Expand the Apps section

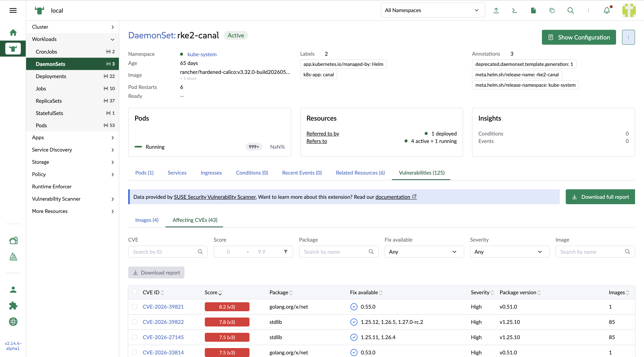[x=72, y=138]
